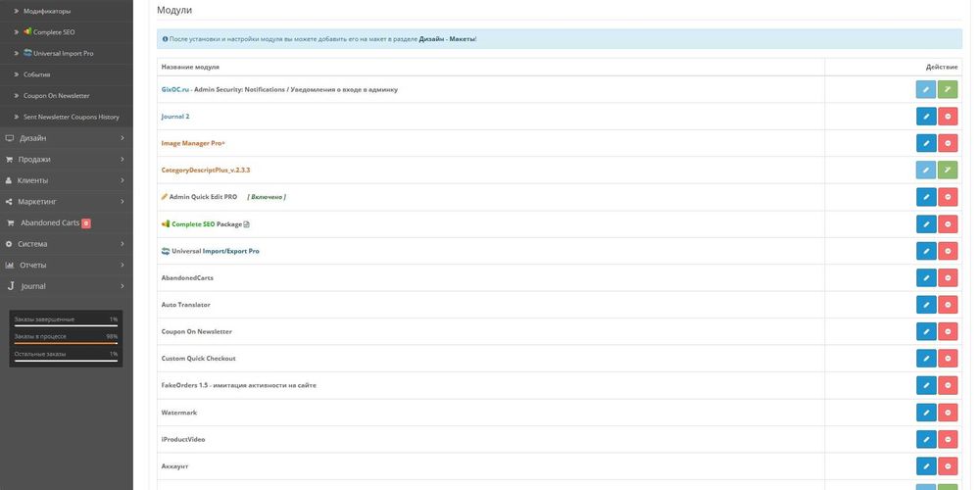
Task: Edit the Journal 2 module
Action: coord(926,117)
